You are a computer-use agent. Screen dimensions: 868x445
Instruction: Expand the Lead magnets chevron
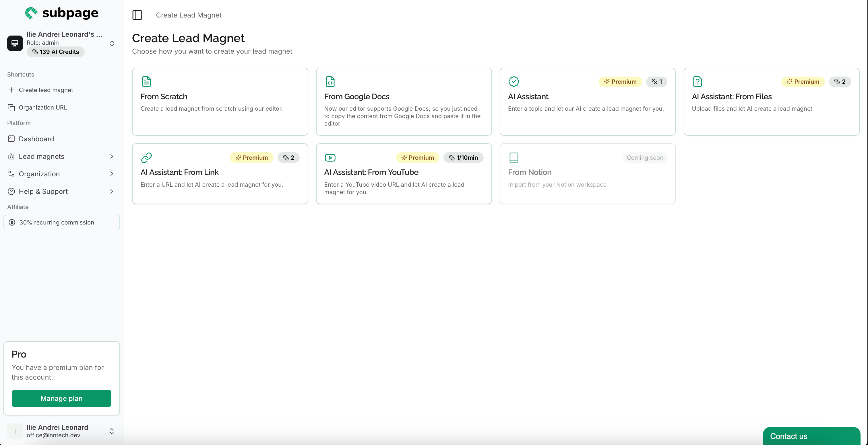pos(112,157)
